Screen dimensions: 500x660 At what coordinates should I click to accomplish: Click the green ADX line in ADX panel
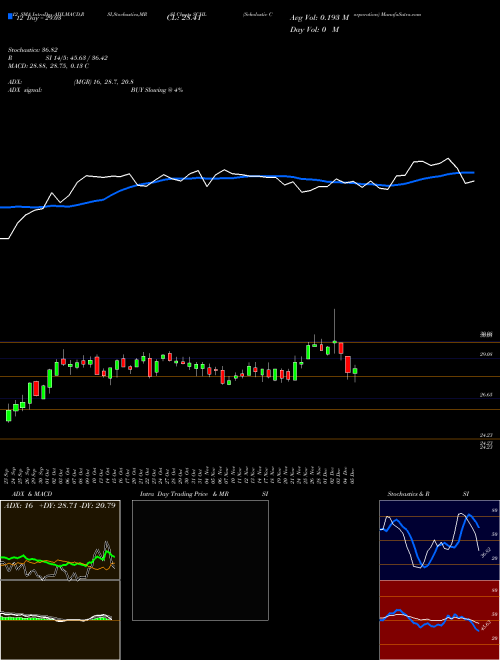coord(58,561)
